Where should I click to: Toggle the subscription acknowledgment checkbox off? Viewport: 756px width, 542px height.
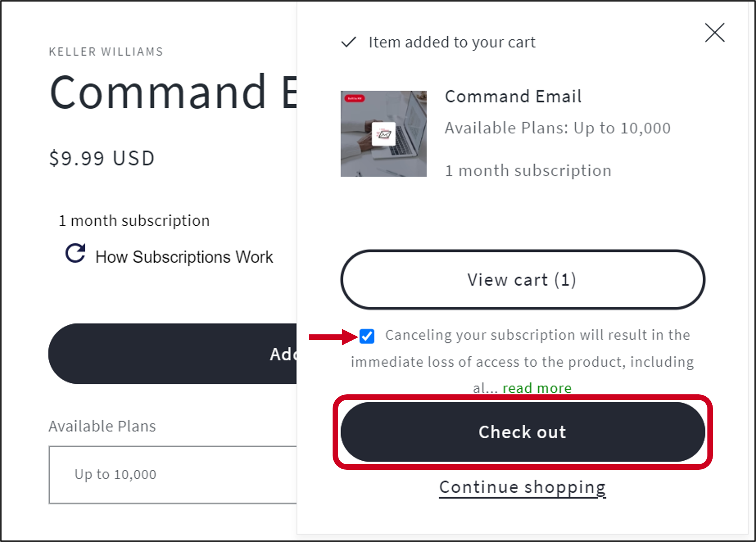[367, 336]
